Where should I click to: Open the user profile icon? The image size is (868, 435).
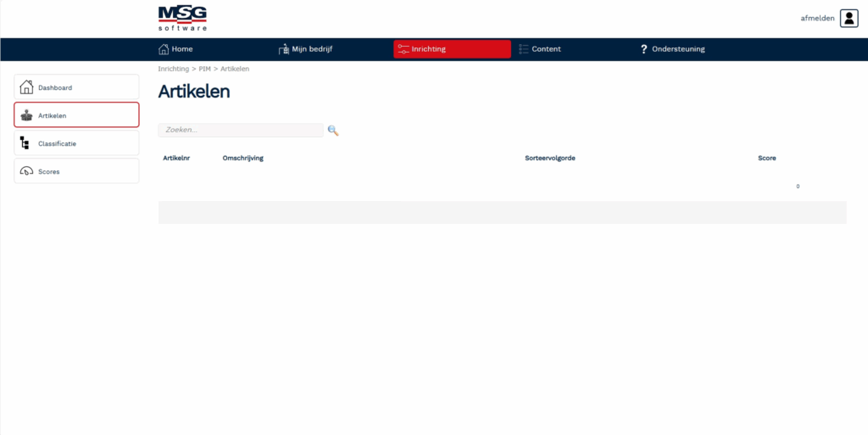click(849, 19)
